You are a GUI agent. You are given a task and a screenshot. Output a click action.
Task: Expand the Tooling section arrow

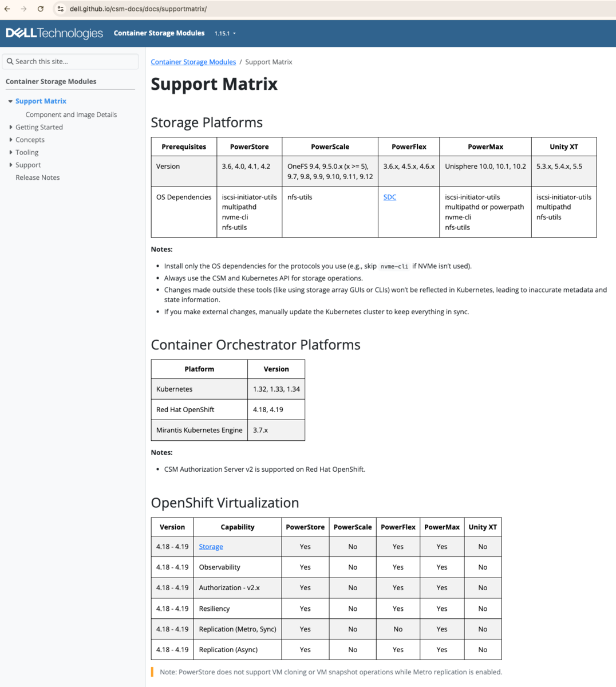(x=10, y=152)
